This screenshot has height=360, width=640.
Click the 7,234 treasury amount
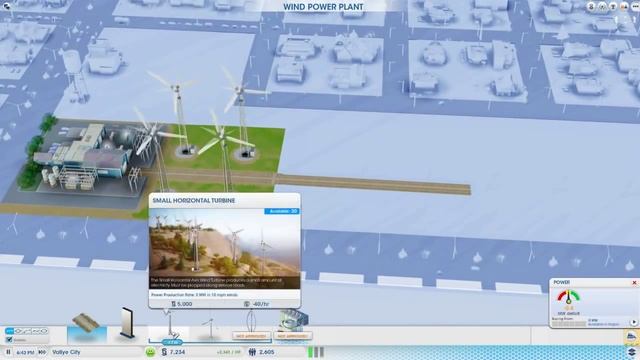[x=177, y=352]
